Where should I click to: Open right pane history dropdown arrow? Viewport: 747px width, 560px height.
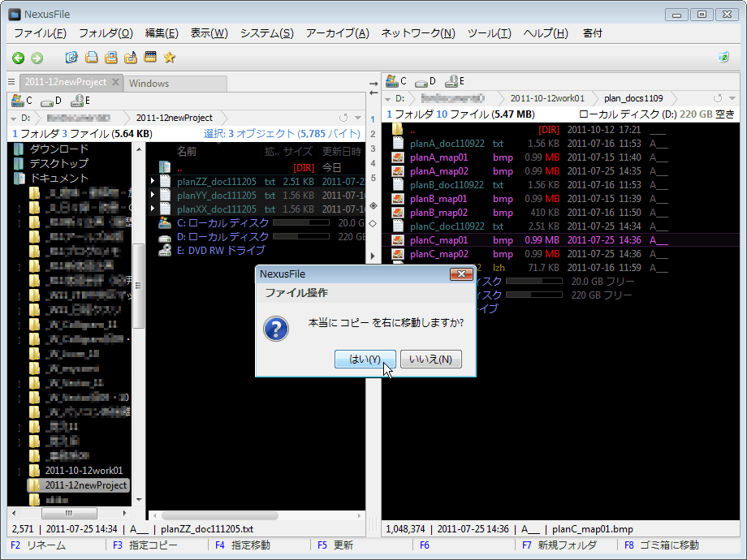732,98
